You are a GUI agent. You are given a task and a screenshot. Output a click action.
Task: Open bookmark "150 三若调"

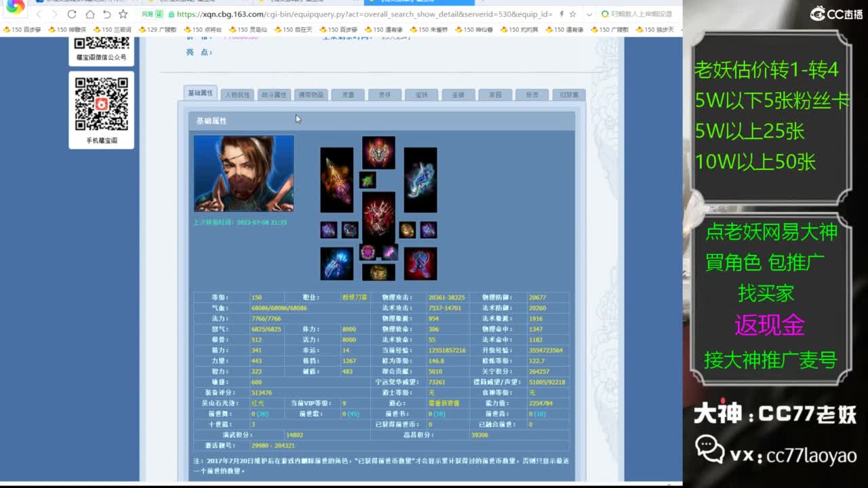(x=113, y=30)
